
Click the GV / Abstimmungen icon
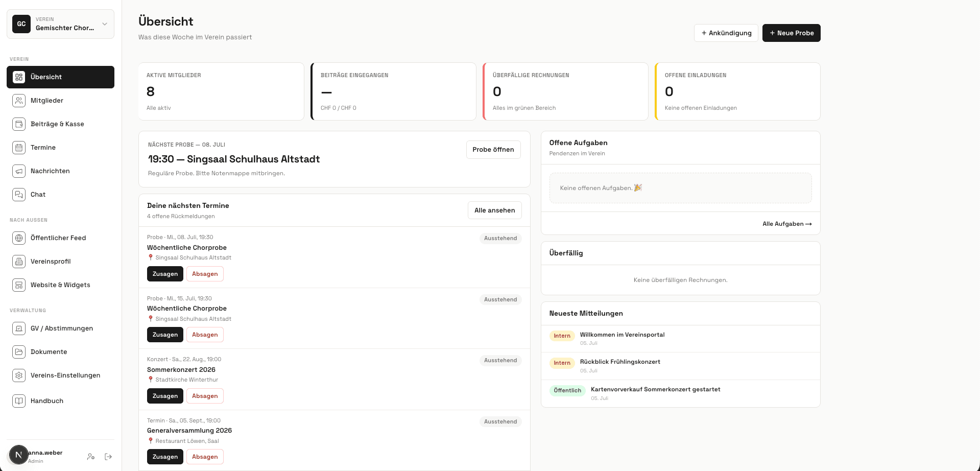tap(19, 328)
